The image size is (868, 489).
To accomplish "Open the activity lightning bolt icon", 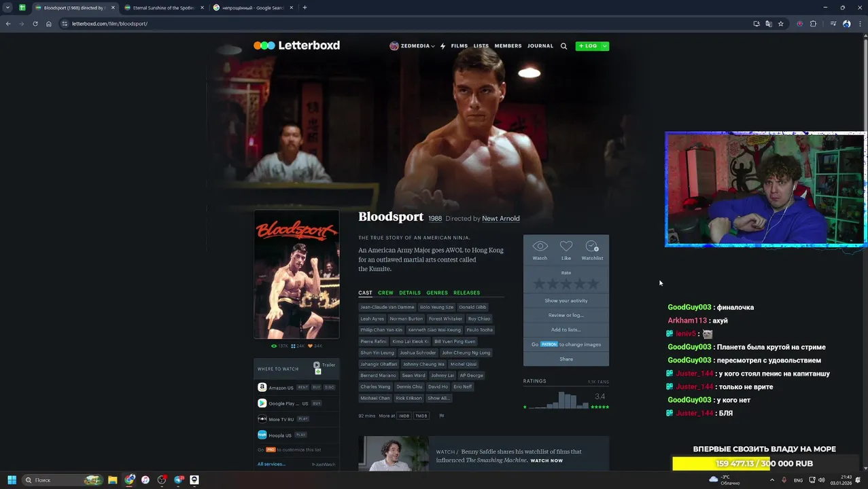I will [442, 46].
